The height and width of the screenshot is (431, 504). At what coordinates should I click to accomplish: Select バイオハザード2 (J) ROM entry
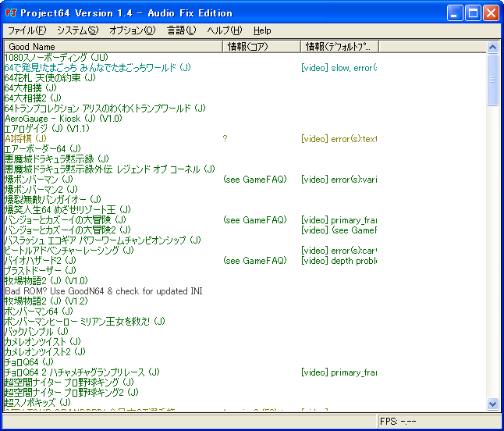51,261
